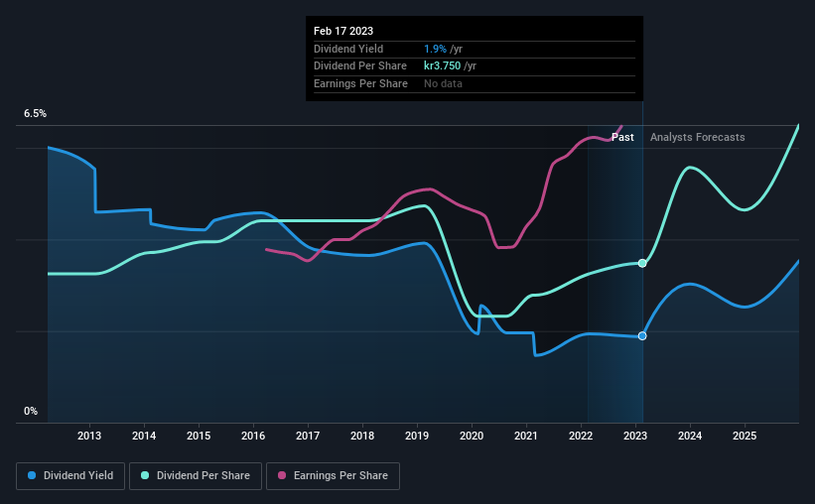Click the pink Earnings Per Share legend dot

click(x=282, y=475)
